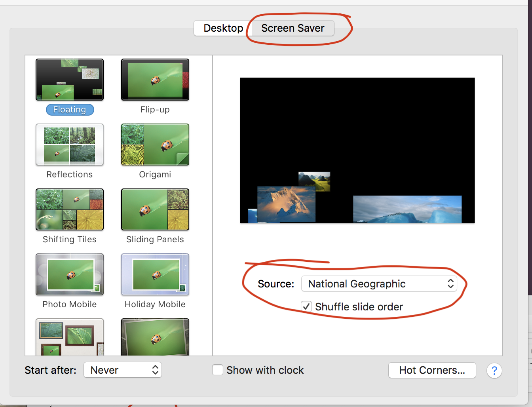Select the tilted vintage print screen saver thumbnail

155,337
